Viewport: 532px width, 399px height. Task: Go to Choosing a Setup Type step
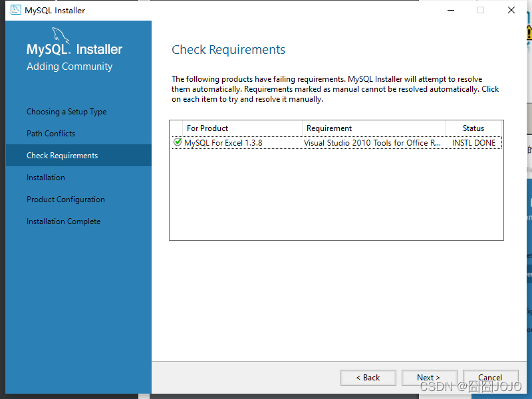(x=66, y=112)
